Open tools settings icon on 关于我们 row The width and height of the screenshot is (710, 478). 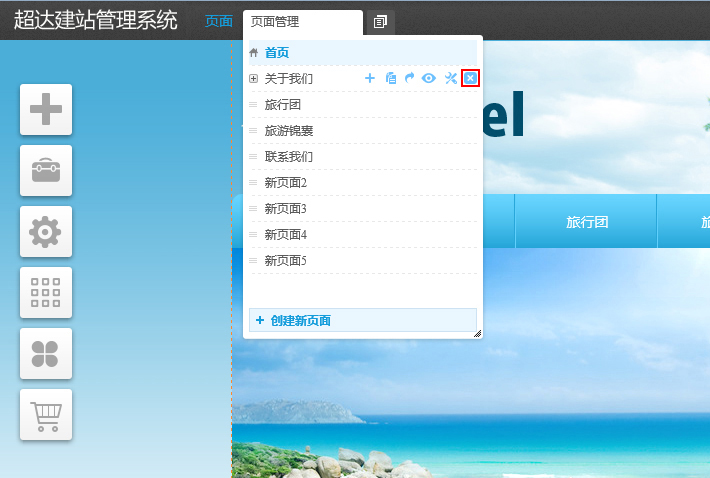point(451,78)
